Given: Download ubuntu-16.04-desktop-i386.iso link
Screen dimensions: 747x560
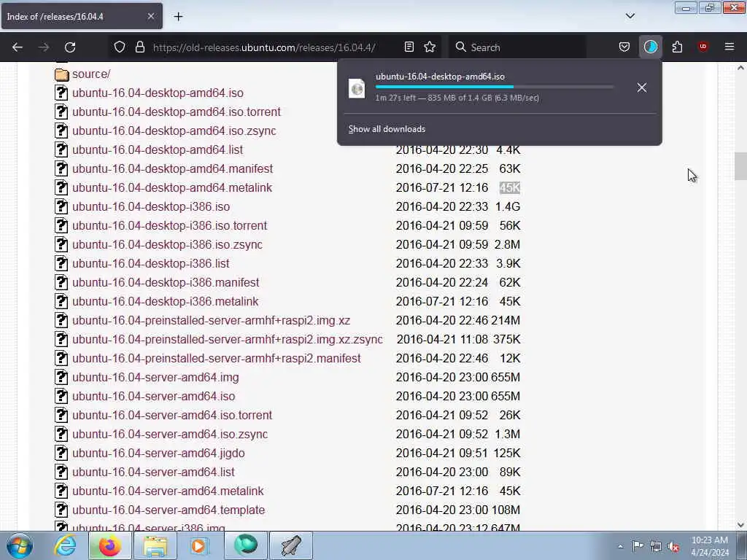Looking at the screenshot, I should tap(151, 206).
